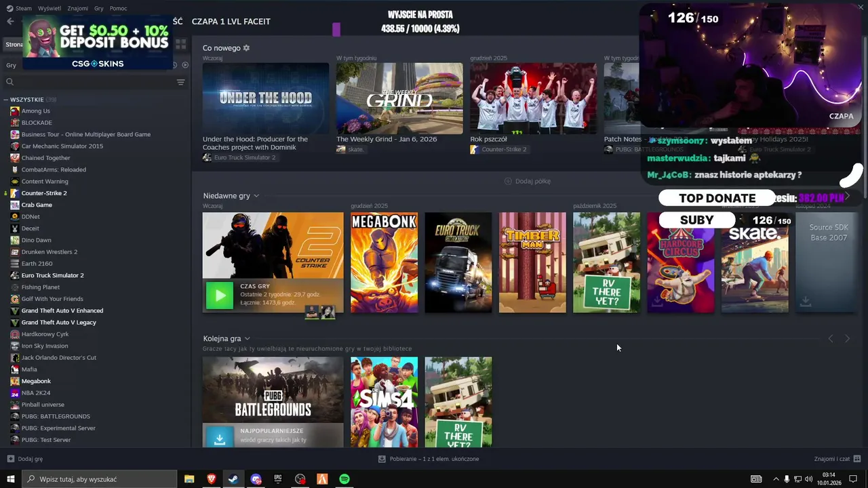868x488 pixels.
Task: Open the Windows notification center icon
Action: (854, 479)
